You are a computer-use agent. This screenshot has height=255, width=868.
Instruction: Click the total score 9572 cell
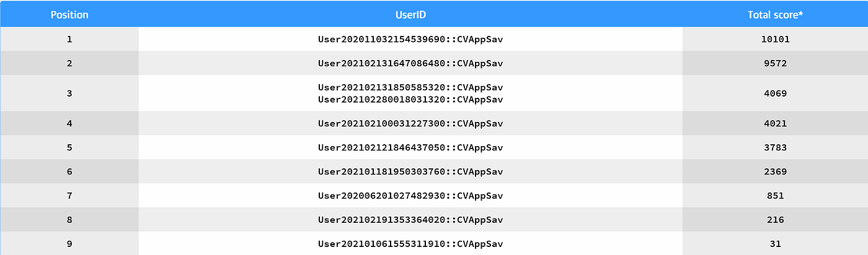pos(775,63)
